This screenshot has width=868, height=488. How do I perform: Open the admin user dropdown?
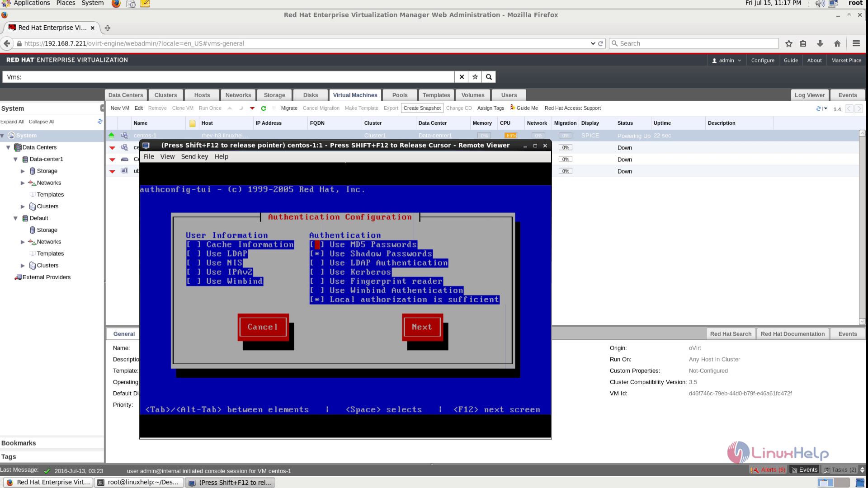click(726, 60)
